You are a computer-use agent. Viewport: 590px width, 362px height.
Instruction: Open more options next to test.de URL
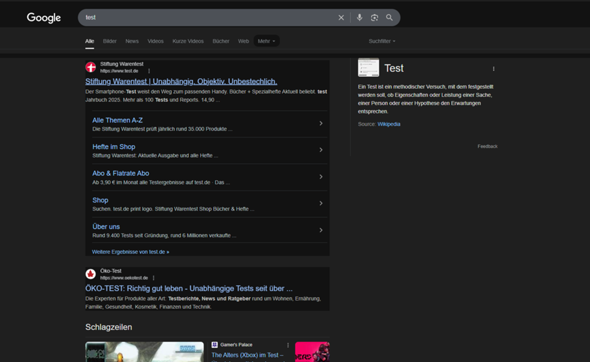point(149,71)
